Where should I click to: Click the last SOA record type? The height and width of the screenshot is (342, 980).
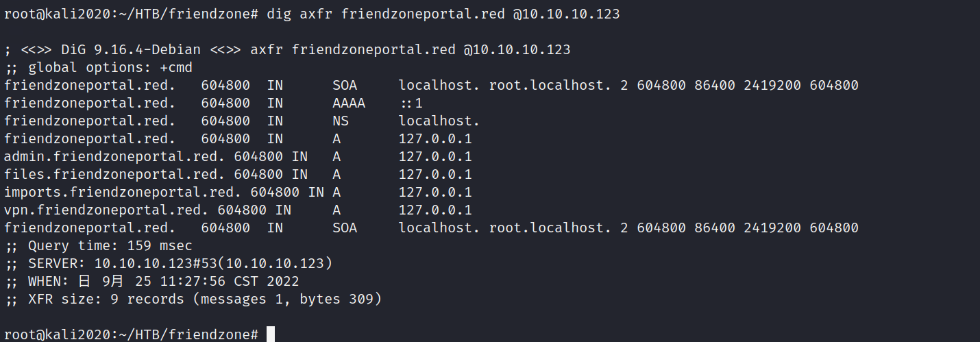pos(345,228)
